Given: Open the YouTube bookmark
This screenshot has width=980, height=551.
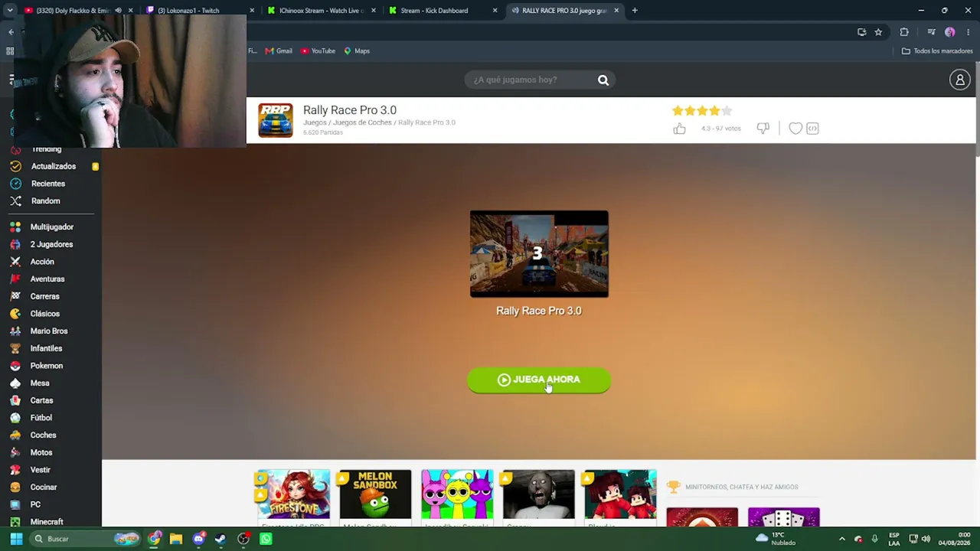Looking at the screenshot, I should (x=318, y=51).
